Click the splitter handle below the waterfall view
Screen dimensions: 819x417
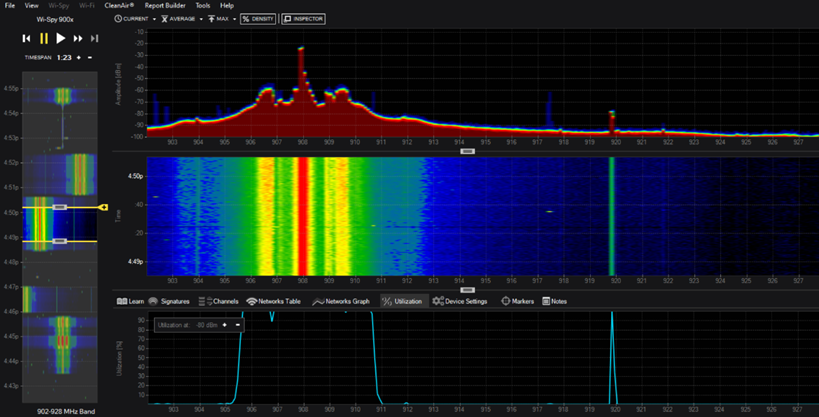[x=467, y=289]
